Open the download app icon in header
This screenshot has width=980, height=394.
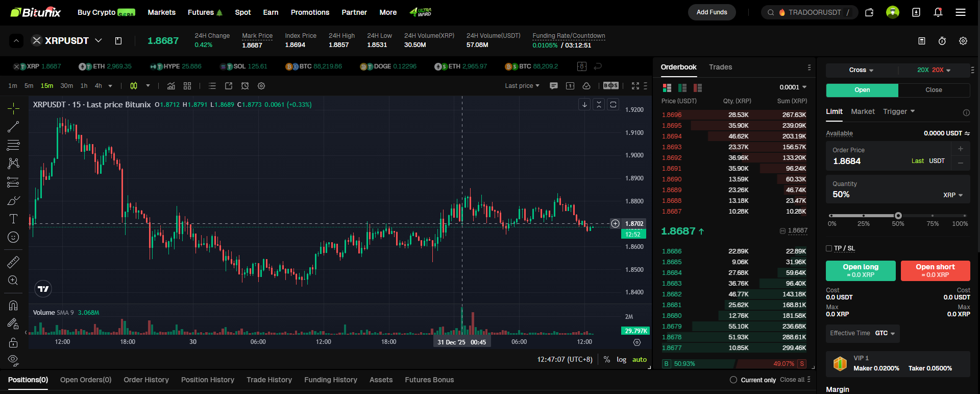pos(916,12)
